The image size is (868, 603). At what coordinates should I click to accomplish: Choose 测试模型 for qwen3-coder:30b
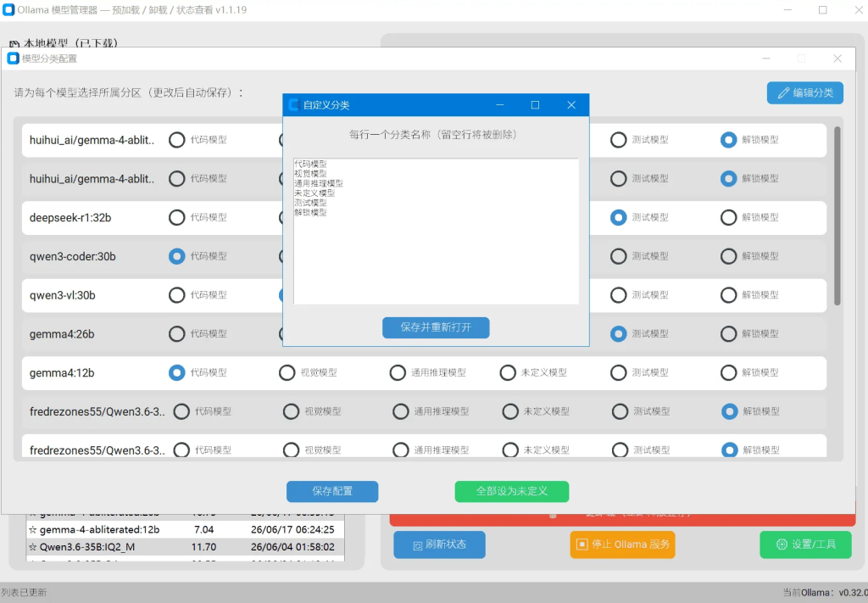[x=618, y=256]
